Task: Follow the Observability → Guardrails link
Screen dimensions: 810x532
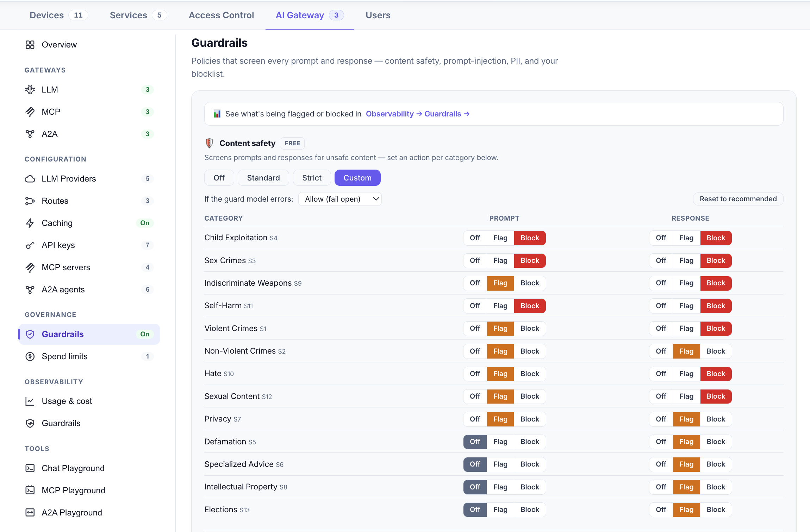Action: point(417,114)
